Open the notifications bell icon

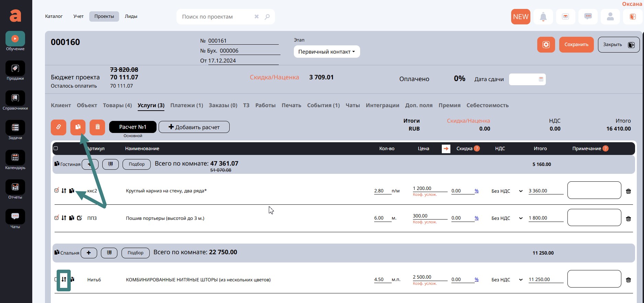point(543,17)
